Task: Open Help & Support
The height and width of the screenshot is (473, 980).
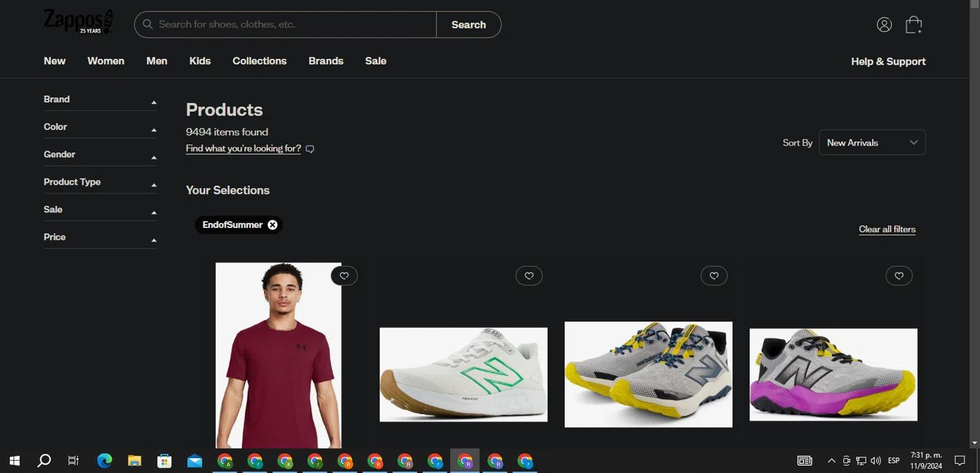Action: tap(889, 61)
